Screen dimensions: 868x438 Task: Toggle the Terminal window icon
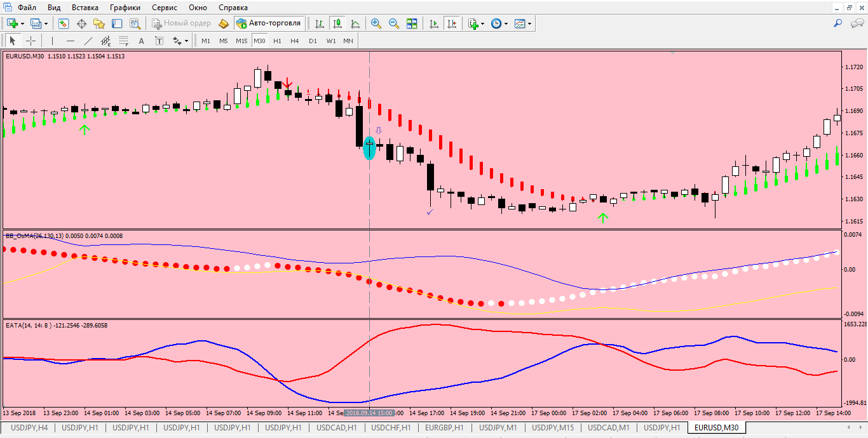(117, 23)
